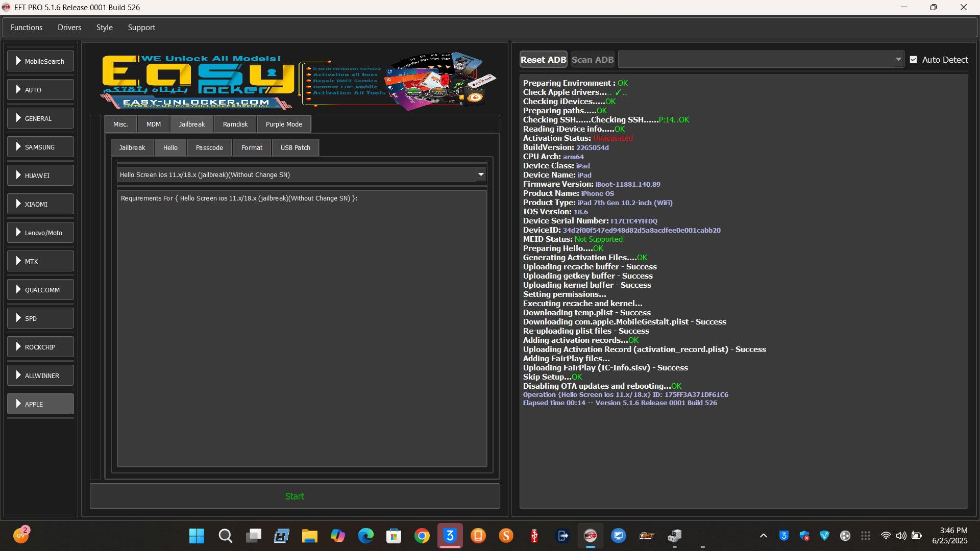The width and height of the screenshot is (980, 551).
Task: Open the ROCKCHIP section
Action: click(x=40, y=347)
